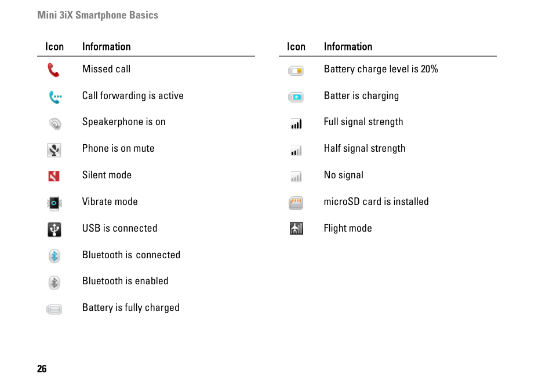Image resolution: width=553 pixels, height=392 pixels.
Task: Select the 20% battery level icon
Action: (x=296, y=71)
